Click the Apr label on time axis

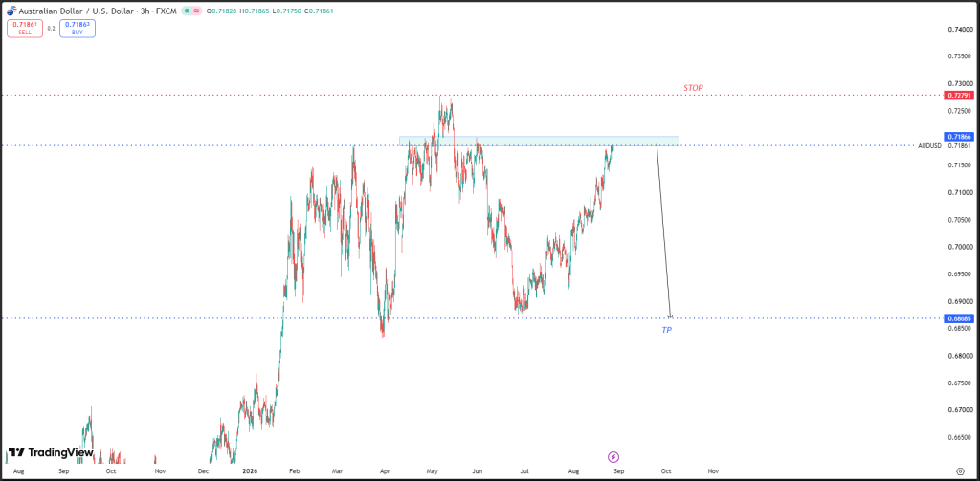pyautogui.click(x=385, y=471)
